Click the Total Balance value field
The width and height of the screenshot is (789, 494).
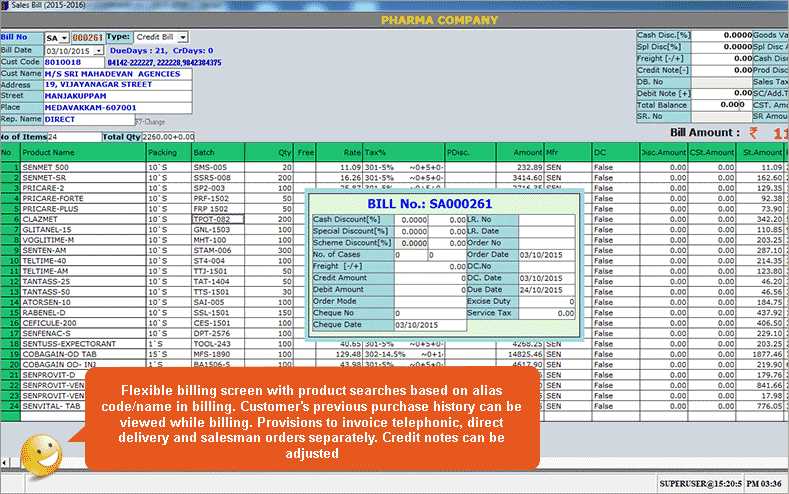[722, 105]
